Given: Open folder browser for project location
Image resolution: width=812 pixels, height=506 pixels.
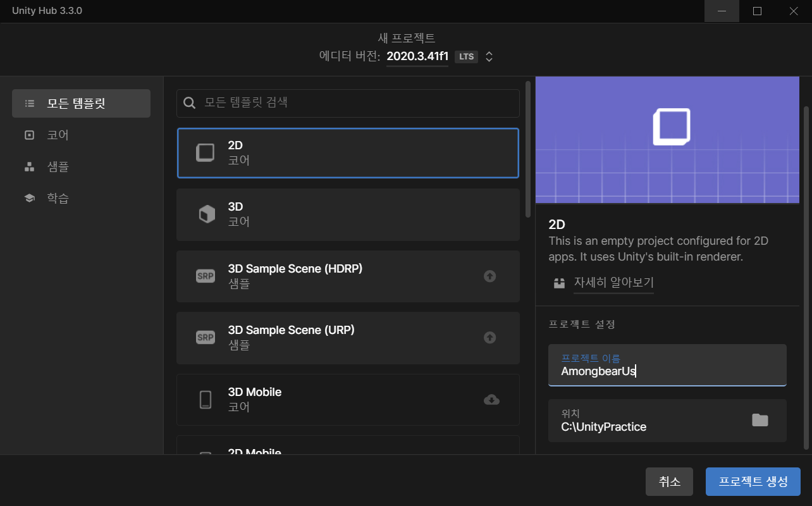Looking at the screenshot, I should click(x=760, y=420).
